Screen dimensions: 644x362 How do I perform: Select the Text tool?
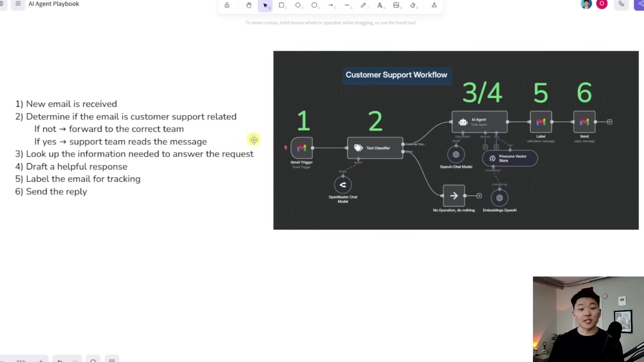380,5
